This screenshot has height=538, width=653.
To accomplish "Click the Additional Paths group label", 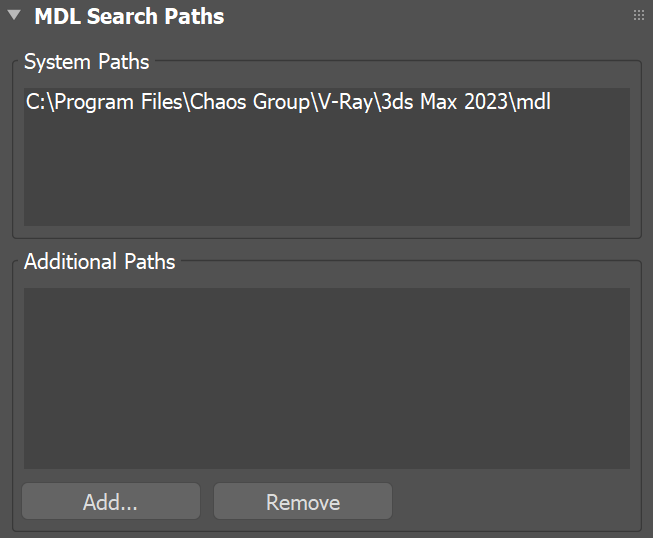I will tap(99, 262).
